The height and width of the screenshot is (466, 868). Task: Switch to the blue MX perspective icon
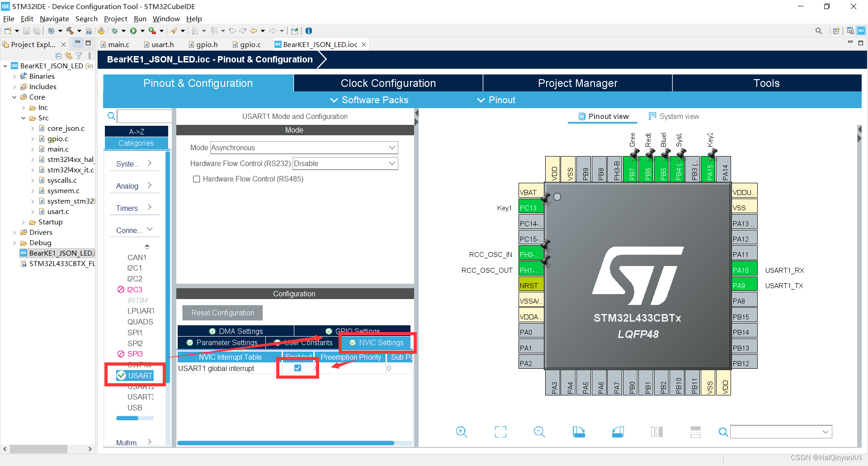(x=861, y=31)
